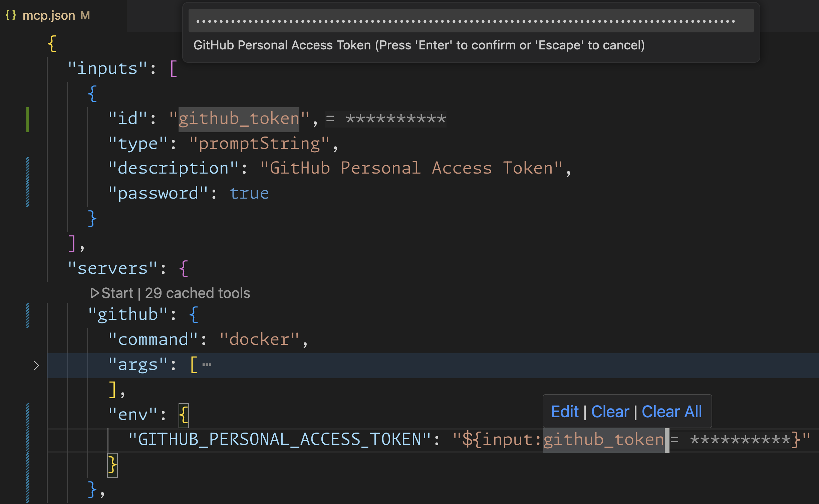Open the 29 cached tools list
The height and width of the screenshot is (504, 819).
[196, 293]
